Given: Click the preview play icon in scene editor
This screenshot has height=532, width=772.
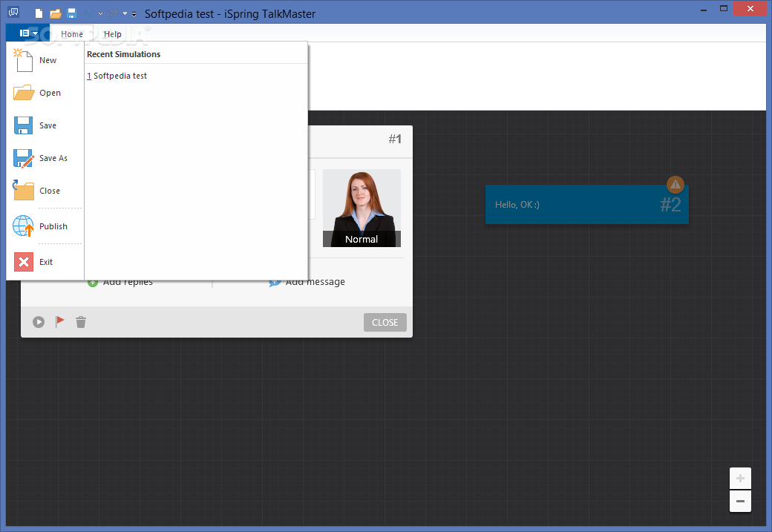Looking at the screenshot, I should tap(39, 322).
